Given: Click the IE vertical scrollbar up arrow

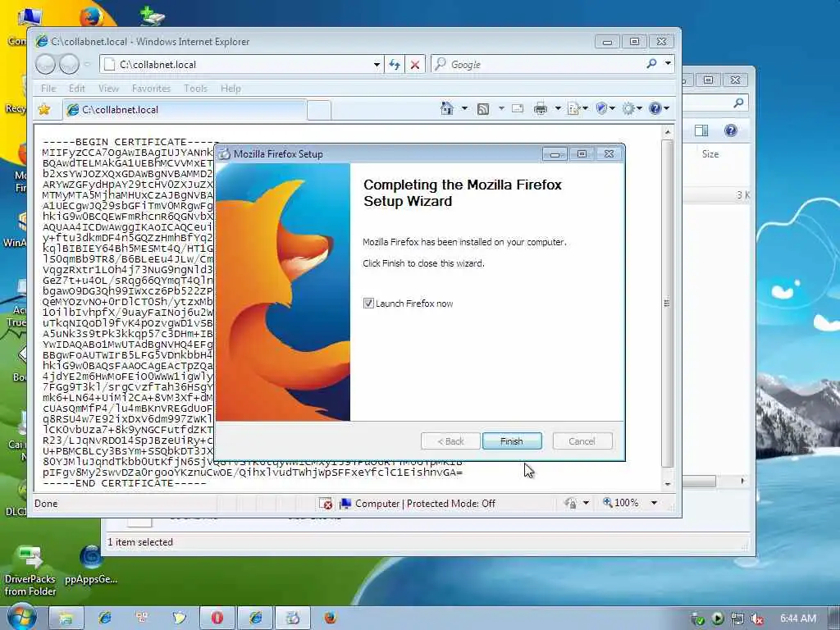Looking at the screenshot, I should (x=668, y=131).
